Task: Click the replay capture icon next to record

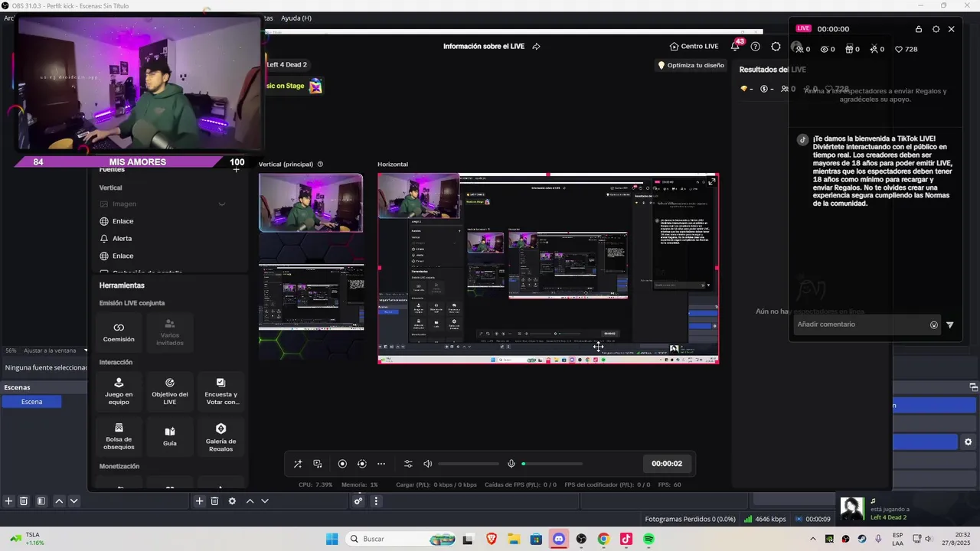Action: coord(362,464)
